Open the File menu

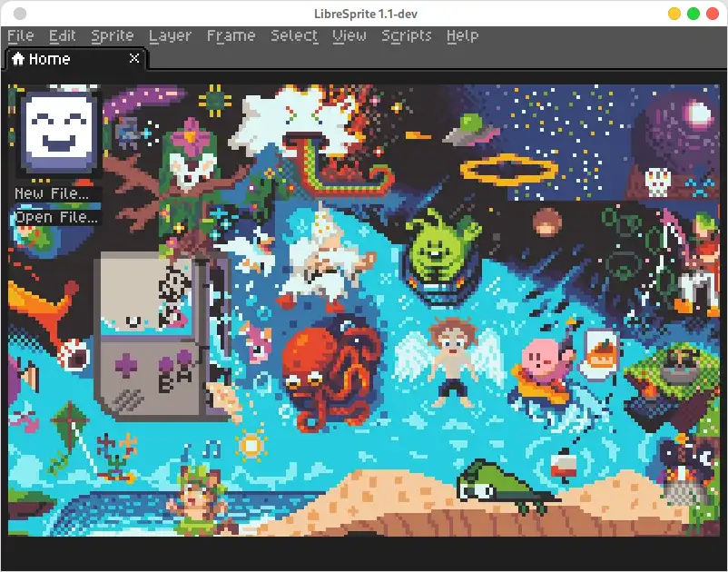click(x=21, y=35)
